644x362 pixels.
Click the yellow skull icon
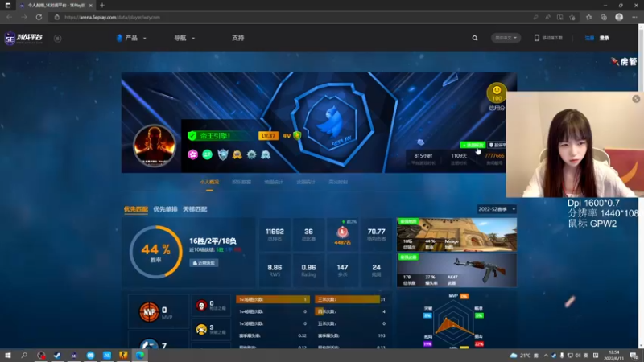201,329
